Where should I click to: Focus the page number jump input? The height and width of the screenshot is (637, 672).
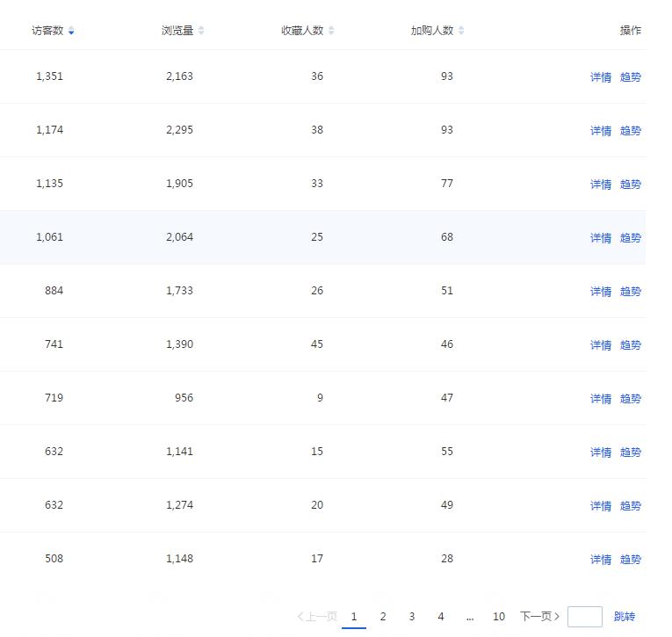(x=585, y=617)
